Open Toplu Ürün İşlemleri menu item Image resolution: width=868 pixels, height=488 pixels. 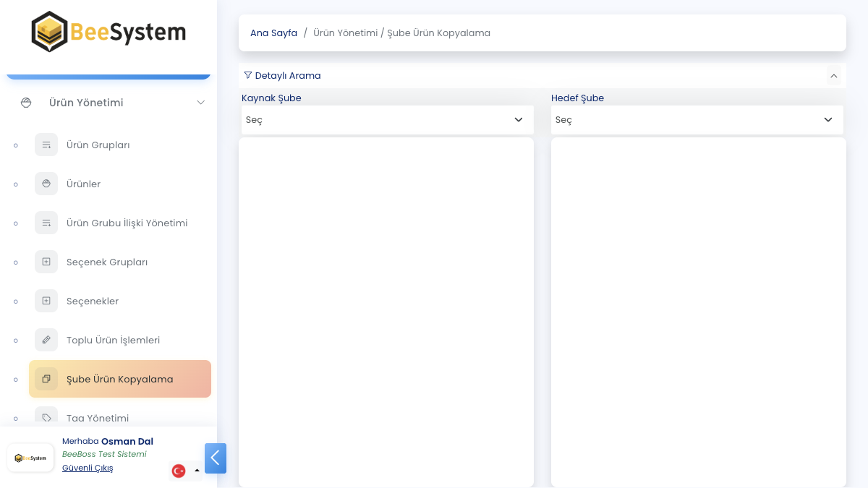click(113, 340)
